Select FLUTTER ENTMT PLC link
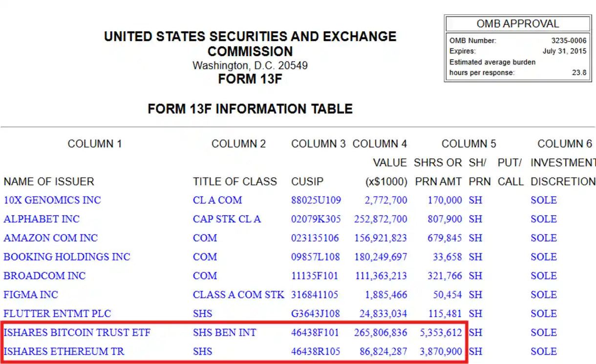This screenshot has height=364, width=596. pyautogui.click(x=57, y=314)
